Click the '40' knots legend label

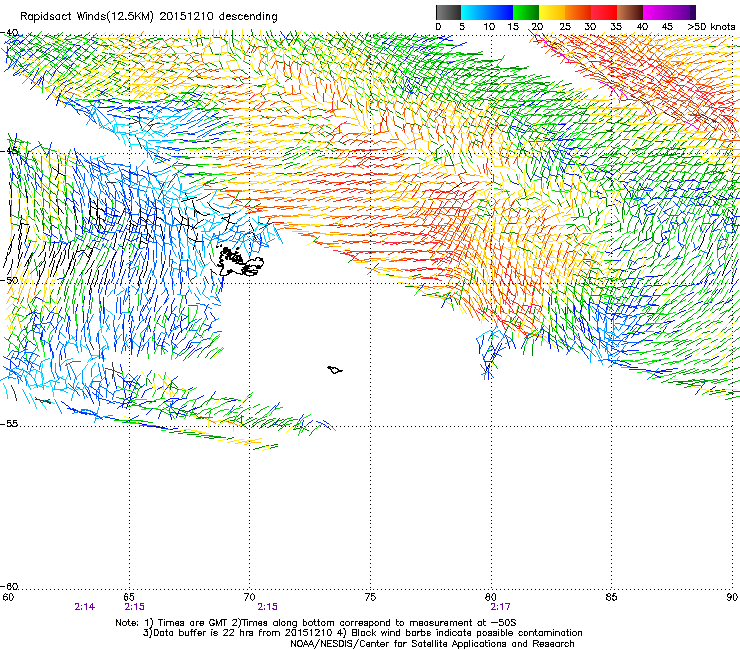pos(642,27)
